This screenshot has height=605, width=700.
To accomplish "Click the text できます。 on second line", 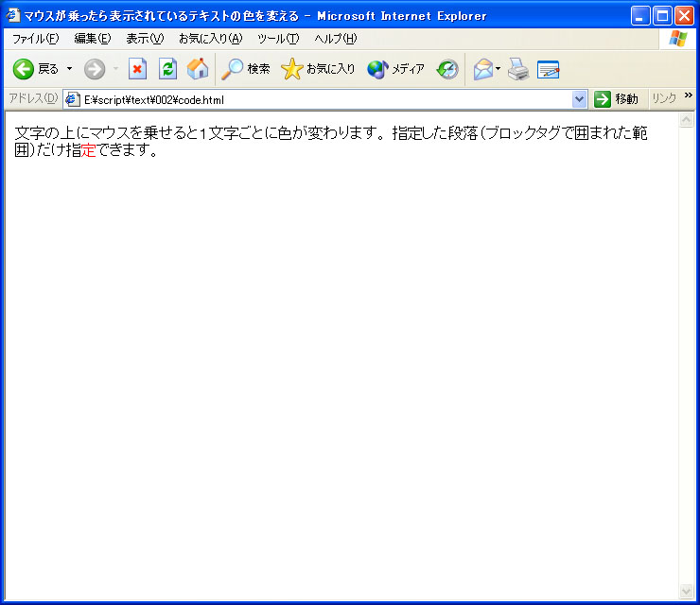I will click(x=128, y=150).
